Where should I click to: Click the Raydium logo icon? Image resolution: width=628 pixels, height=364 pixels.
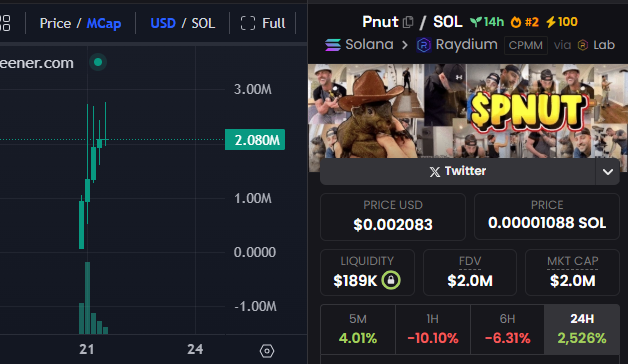click(x=424, y=45)
